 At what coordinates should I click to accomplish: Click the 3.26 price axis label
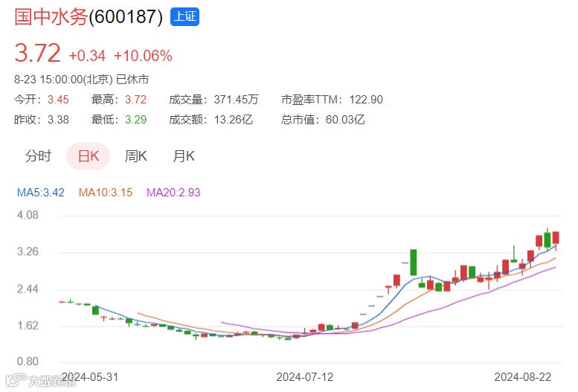click(x=28, y=251)
